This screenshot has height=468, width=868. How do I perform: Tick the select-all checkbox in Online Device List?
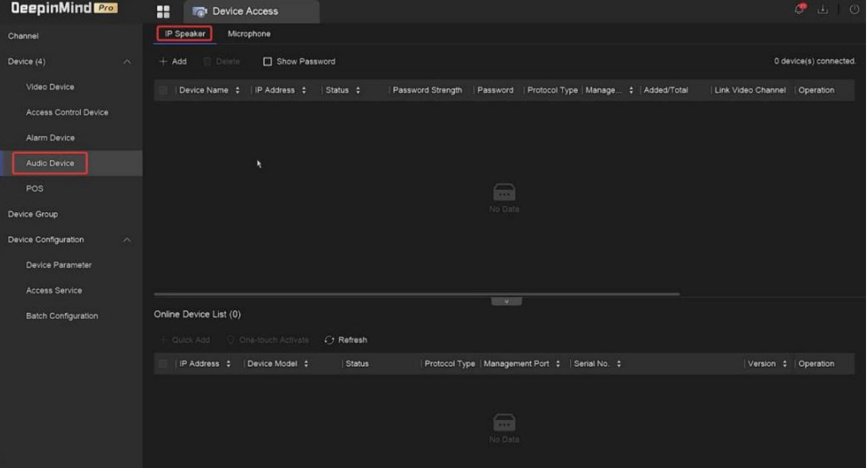[163, 364]
